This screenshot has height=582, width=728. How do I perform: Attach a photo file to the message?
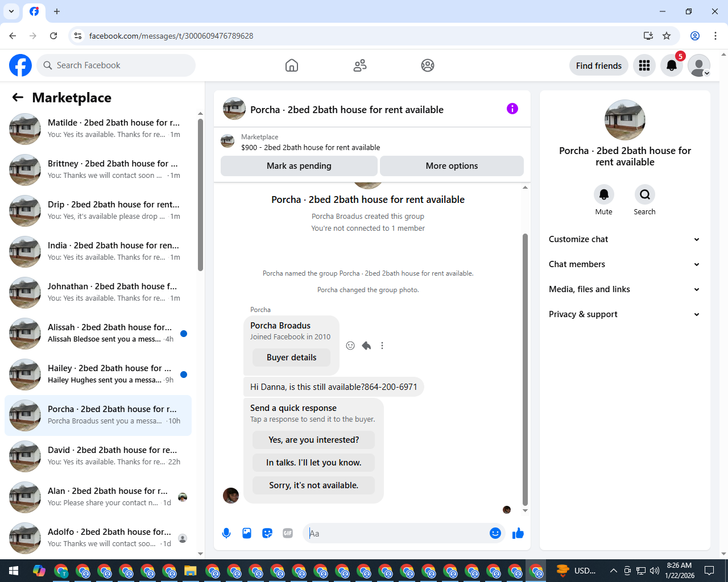pyautogui.click(x=247, y=533)
